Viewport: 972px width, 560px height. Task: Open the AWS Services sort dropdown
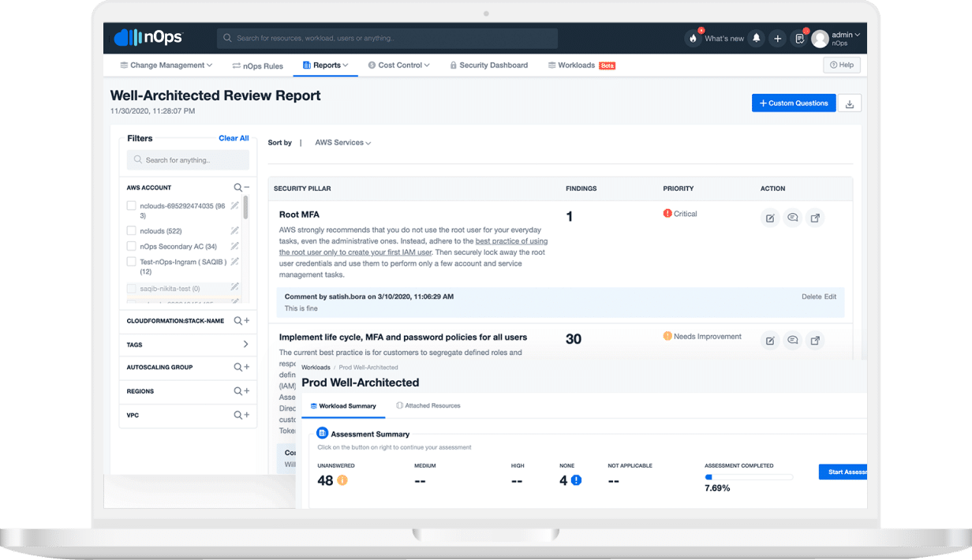[343, 143]
